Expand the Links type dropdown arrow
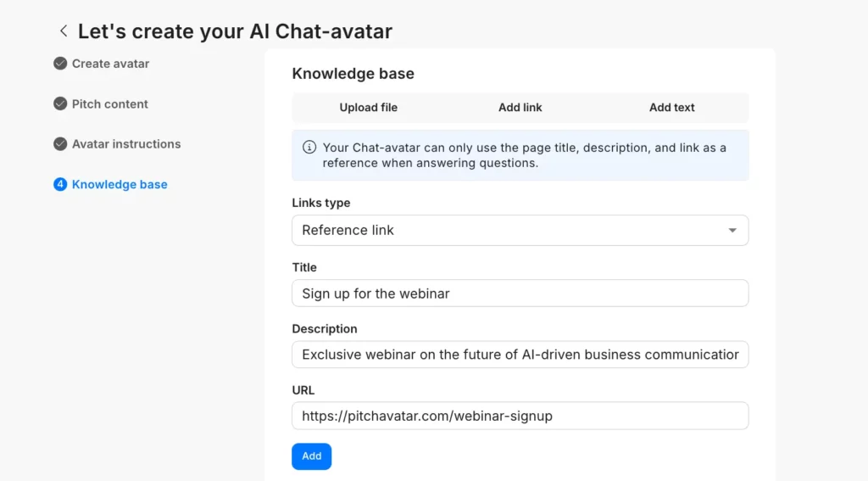This screenshot has height=481, width=868. click(x=732, y=231)
